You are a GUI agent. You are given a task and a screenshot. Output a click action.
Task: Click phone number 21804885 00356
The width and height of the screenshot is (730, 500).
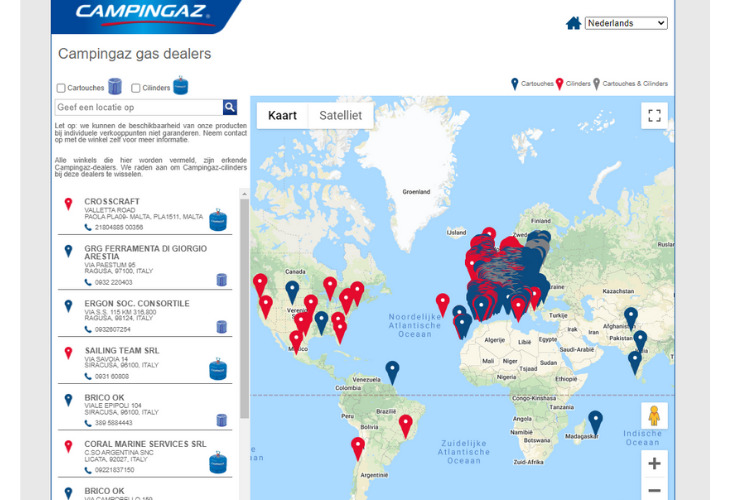[x=119, y=227]
